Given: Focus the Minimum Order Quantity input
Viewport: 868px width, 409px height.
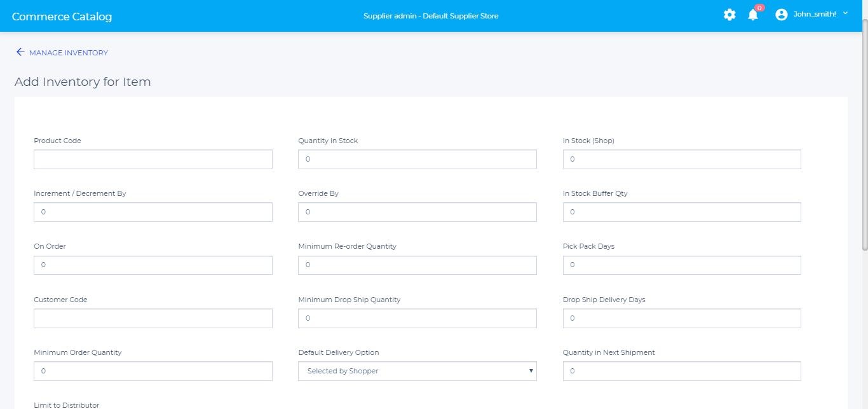Looking at the screenshot, I should click(x=153, y=371).
